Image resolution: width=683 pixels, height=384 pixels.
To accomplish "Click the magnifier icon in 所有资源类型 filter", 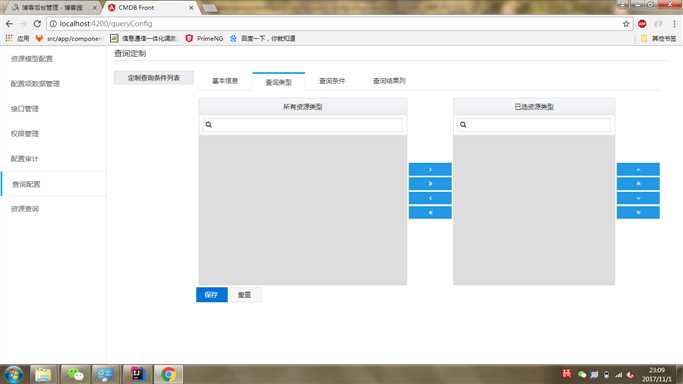I will [209, 125].
